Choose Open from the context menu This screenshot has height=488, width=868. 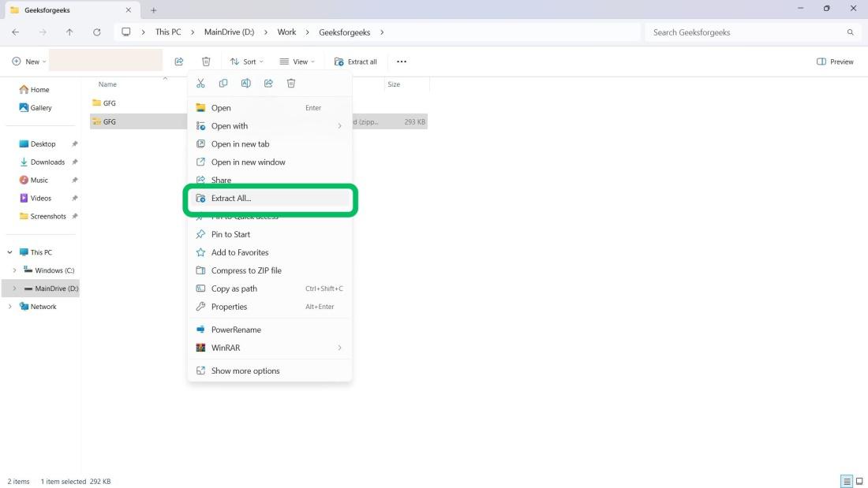coord(270,108)
